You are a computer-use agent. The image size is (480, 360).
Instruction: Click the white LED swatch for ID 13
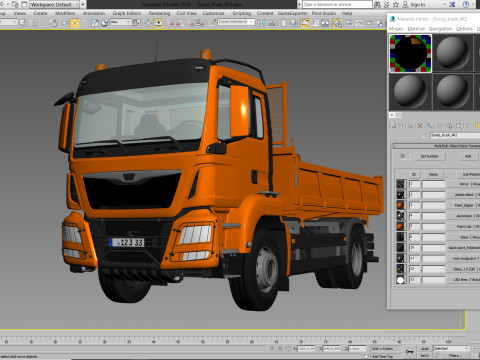click(400, 280)
